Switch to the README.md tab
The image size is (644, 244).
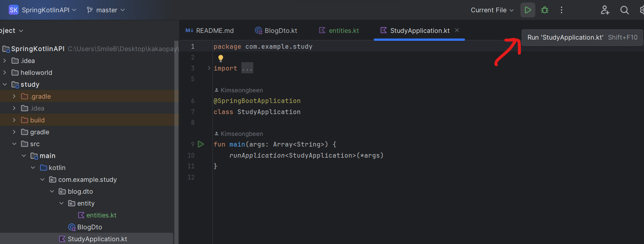210,30
